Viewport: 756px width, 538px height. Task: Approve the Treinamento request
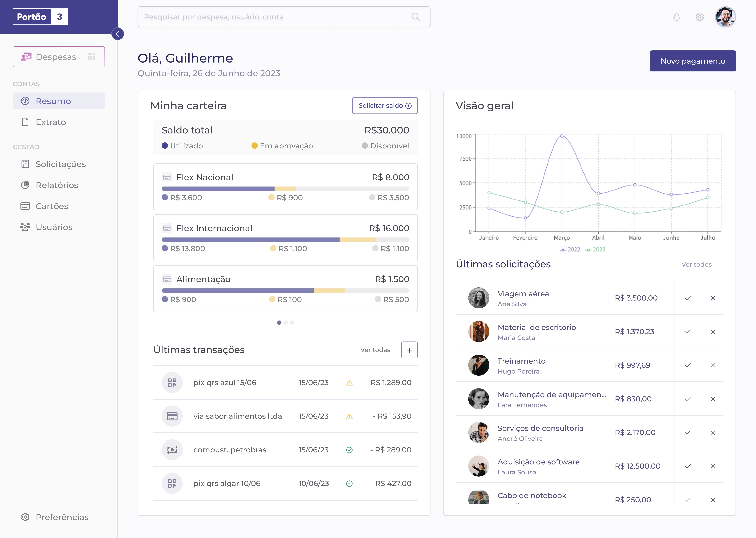click(687, 365)
